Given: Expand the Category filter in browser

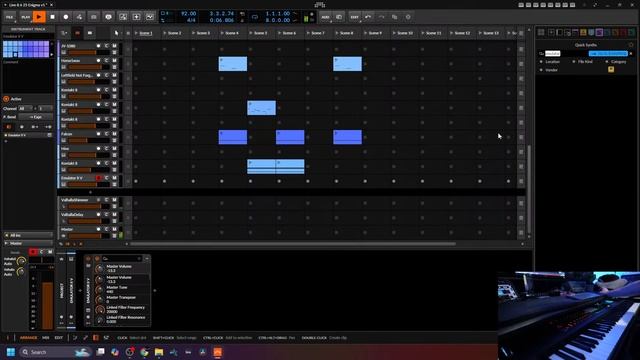Looking at the screenshot, I should point(616,62).
